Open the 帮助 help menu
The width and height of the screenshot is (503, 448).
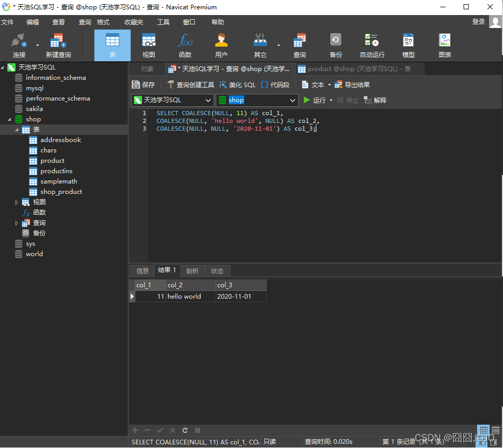(217, 22)
